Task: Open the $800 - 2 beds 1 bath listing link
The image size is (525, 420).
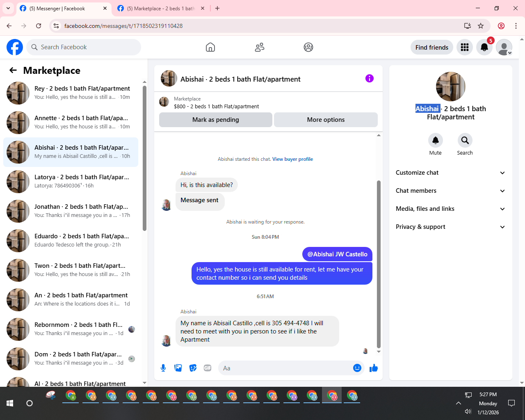Action: 216,106
